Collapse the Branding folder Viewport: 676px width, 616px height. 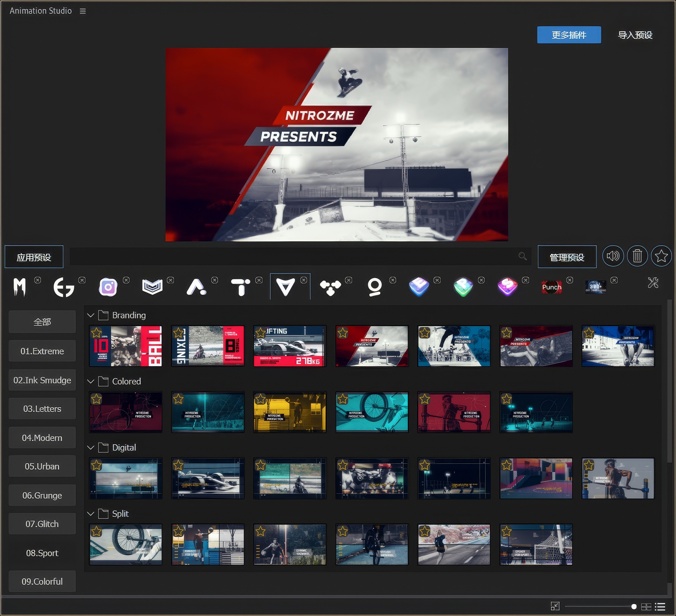click(x=91, y=315)
